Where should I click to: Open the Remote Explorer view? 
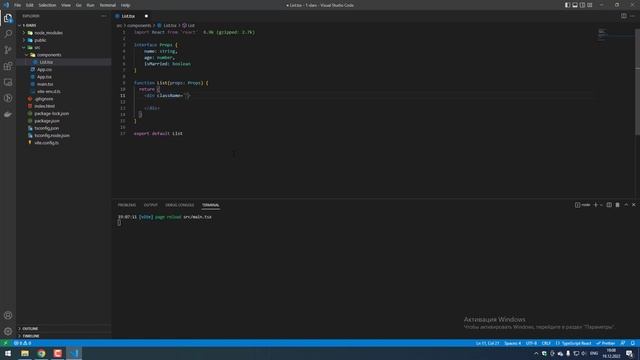pos(8,82)
